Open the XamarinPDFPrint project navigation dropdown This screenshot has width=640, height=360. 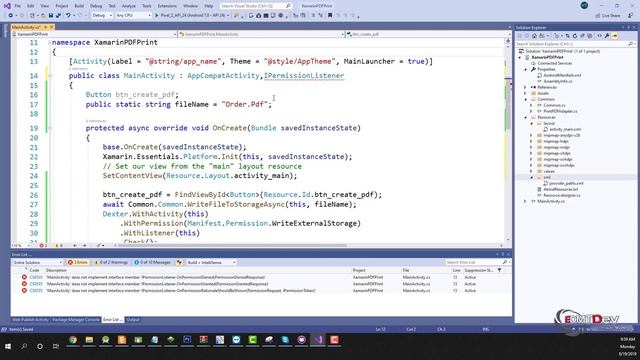[94, 34]
